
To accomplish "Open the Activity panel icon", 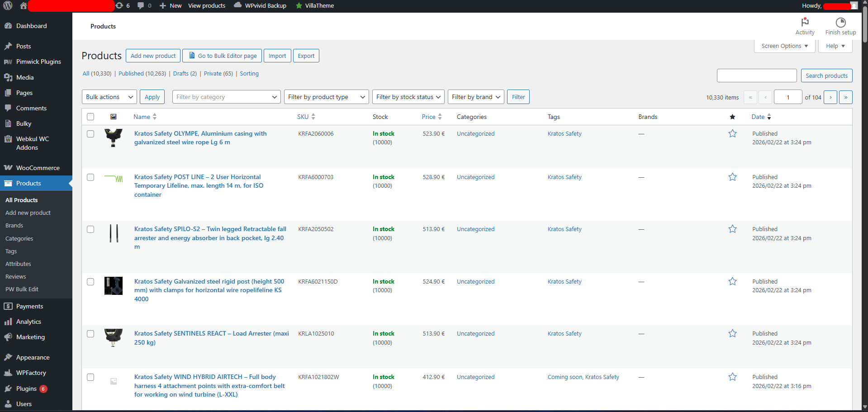I will pos(805,23).
